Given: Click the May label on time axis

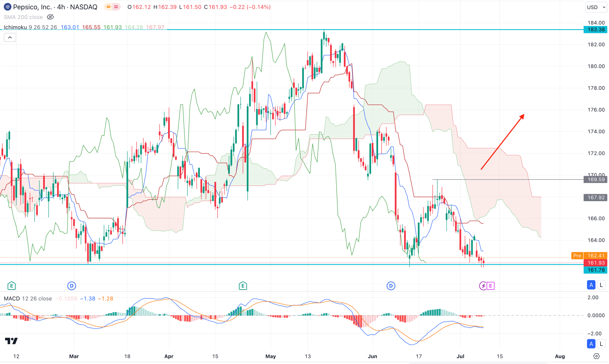Looking at the screenshot, I should pos(271,356).
